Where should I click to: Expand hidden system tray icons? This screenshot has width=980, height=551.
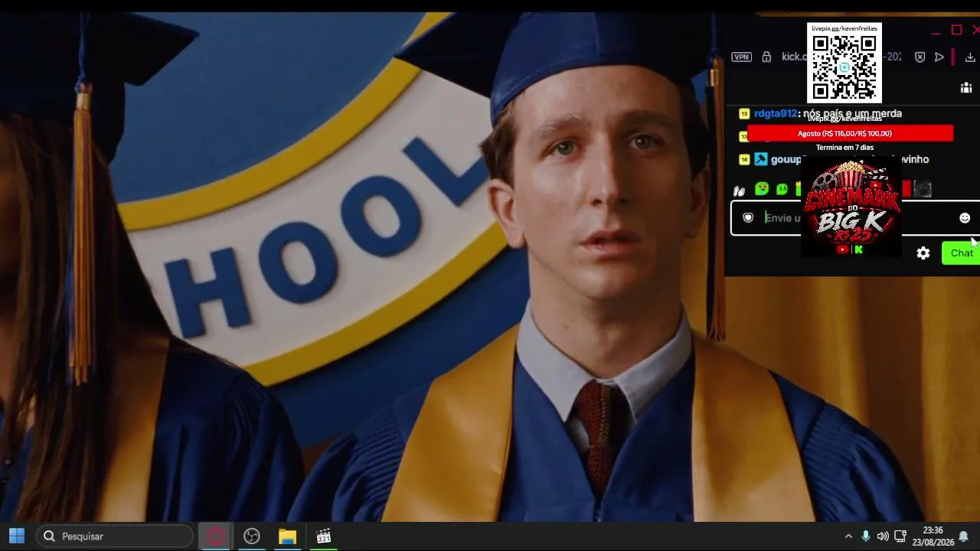[x=848, y=536]
